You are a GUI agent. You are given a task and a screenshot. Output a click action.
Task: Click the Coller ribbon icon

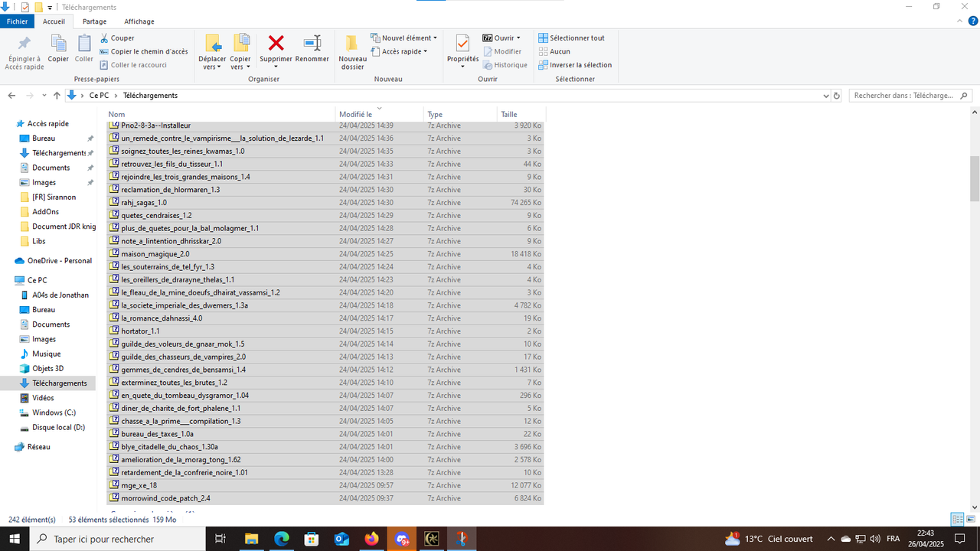pyautogui.click(x=84, y=43)
